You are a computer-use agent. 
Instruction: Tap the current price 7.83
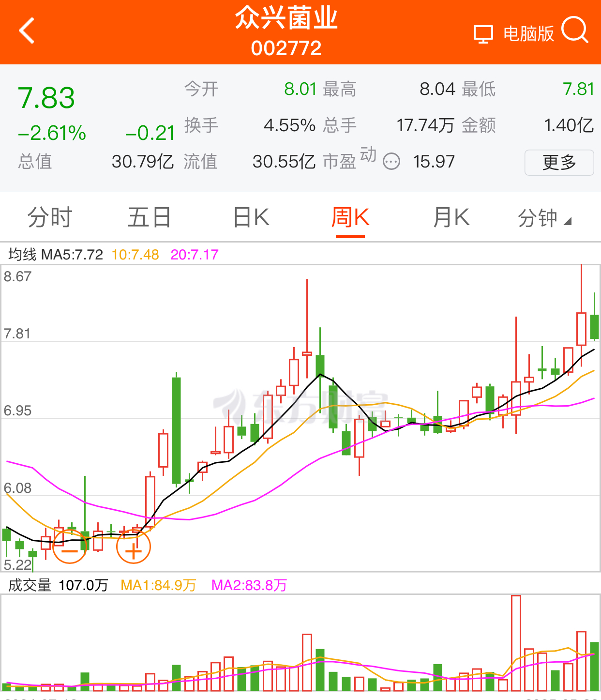46,98
